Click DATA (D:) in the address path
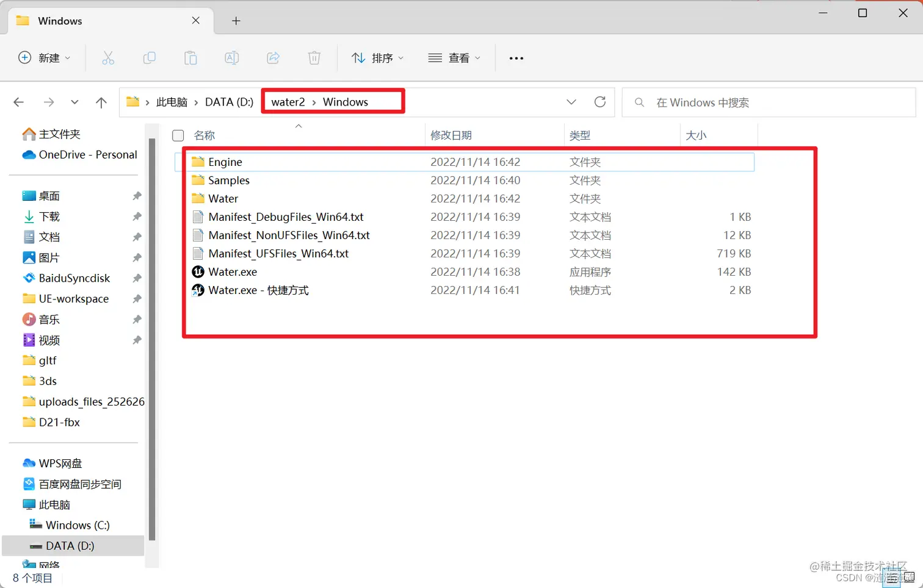This screenshot has height=588, width=923. tap(229, 102)
